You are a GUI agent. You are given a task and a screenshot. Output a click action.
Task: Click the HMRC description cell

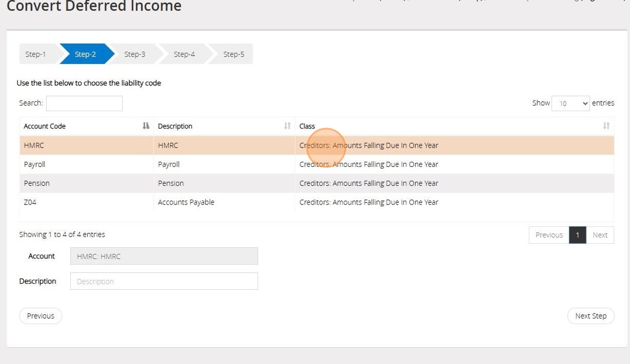point(224,145)
